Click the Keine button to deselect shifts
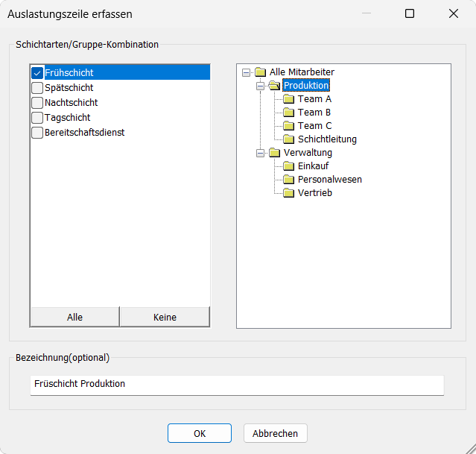The image size is (476, 454). tap(165, 317)
